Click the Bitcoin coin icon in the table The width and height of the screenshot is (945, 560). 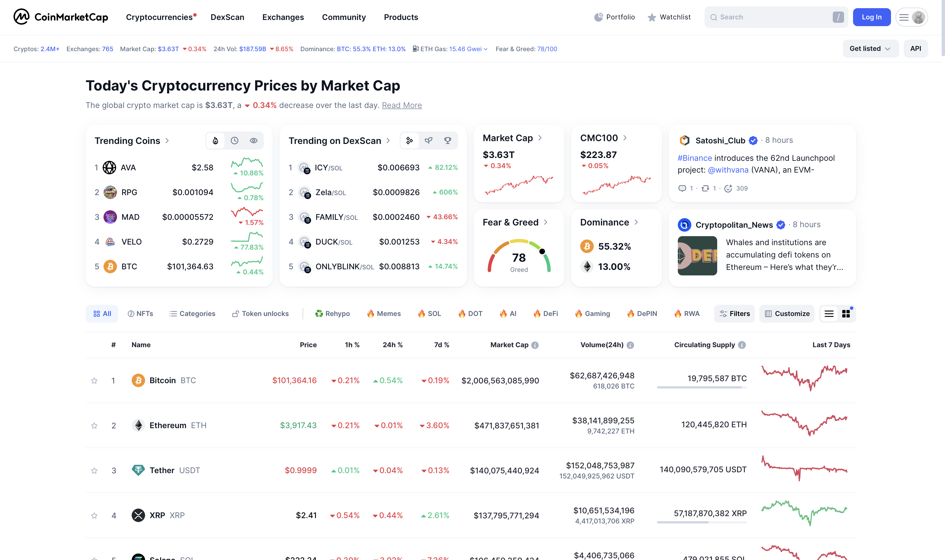(x=138, y=380)
